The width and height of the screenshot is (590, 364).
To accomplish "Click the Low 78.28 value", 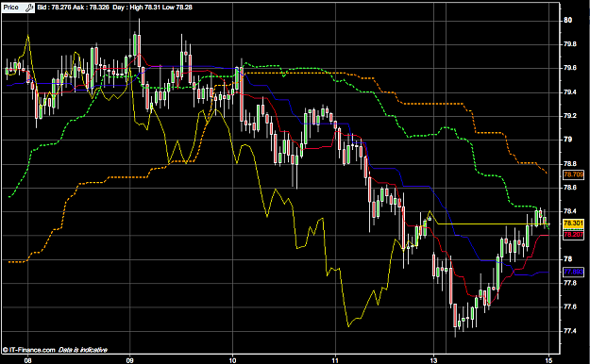I will [x=177, y=8].
